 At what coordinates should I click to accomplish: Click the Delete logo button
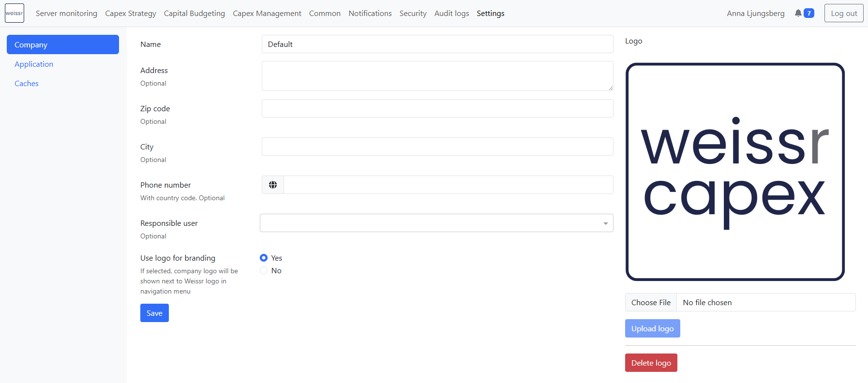[x=651, y=363]
